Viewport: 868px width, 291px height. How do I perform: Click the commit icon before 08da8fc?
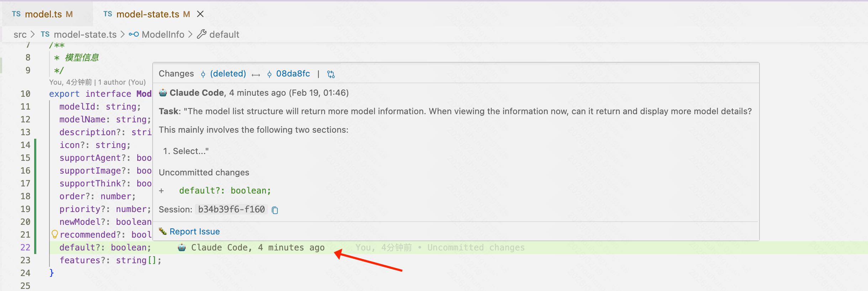pyautogui.click(x=269, y=74)
